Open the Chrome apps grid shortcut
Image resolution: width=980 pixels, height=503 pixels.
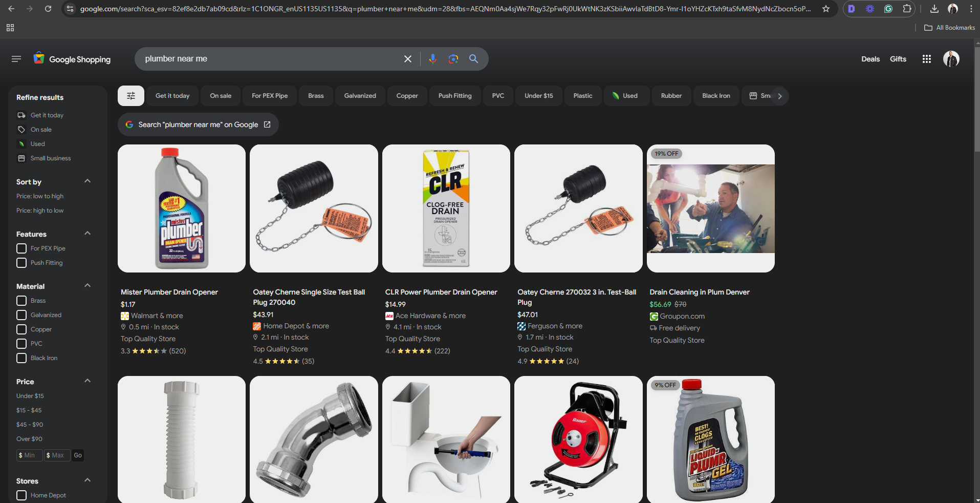10,28
